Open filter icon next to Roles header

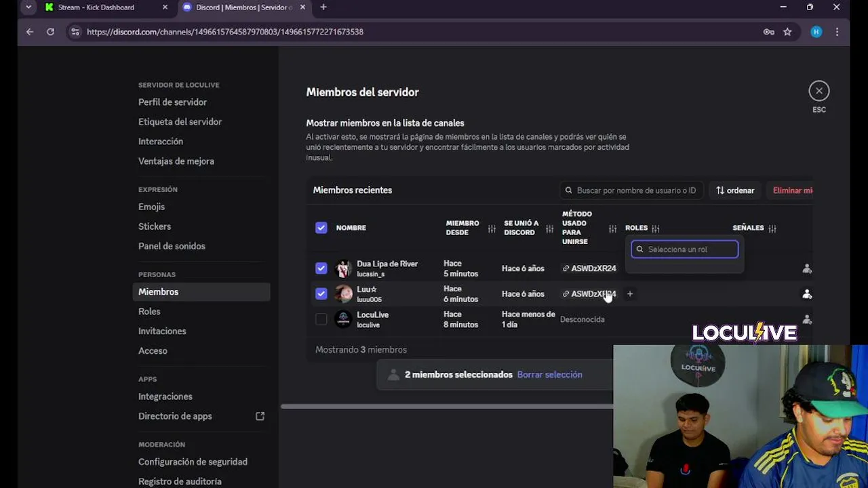(655, 228)
